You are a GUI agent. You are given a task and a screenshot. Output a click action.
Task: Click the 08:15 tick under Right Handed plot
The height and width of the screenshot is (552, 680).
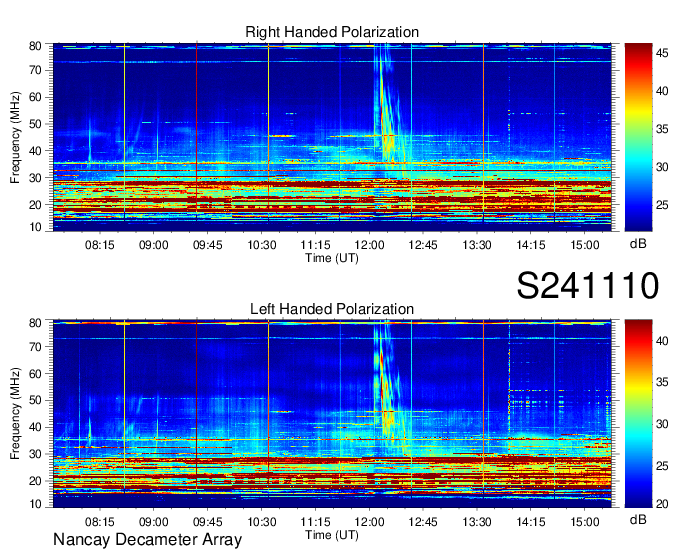click(100, 245)
